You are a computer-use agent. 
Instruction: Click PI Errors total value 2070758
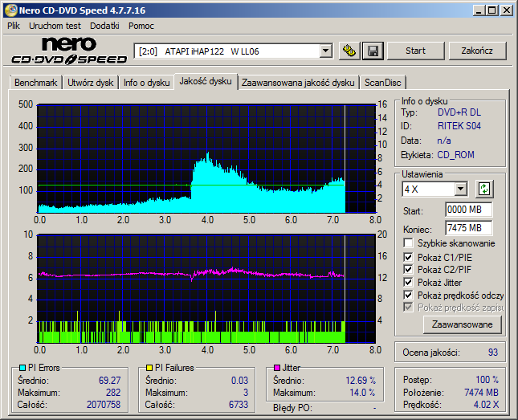click(x=104, y=405)
